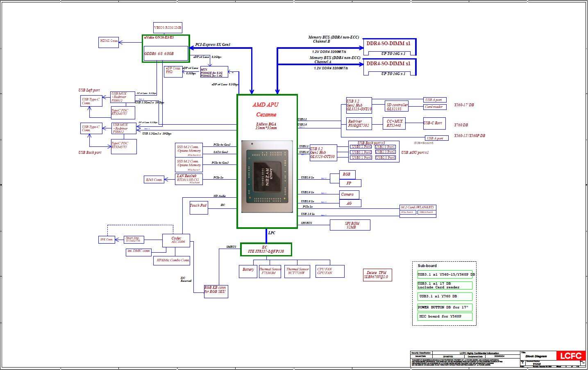Click the eDP Conn FHD block
This screenshot has height=370, width=588.
coord(173,71)
